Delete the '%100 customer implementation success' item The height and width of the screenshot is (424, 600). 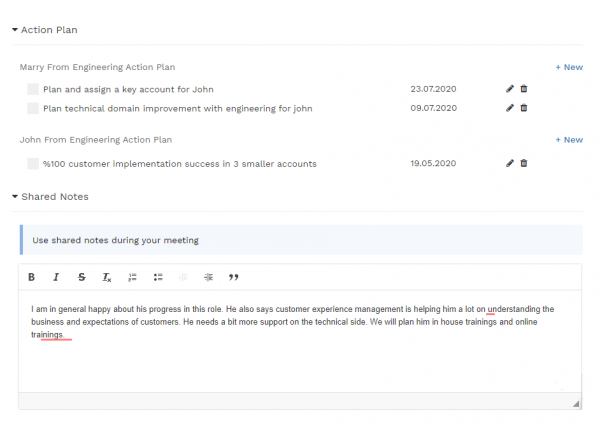coord(524,163)
